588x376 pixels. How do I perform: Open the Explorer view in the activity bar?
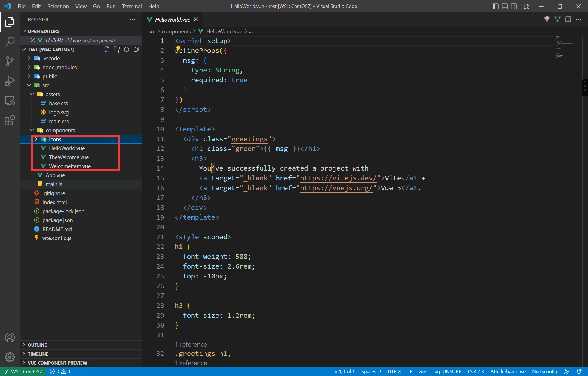coord(10,22)
